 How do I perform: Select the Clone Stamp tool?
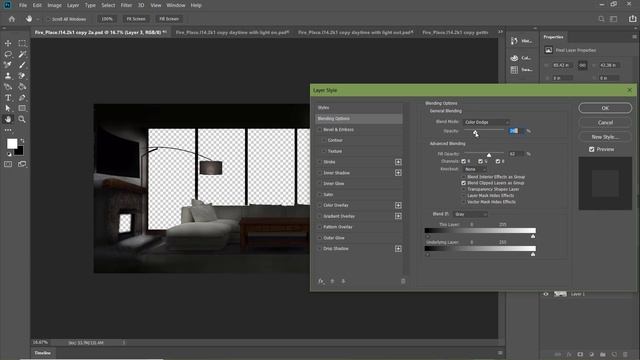coord(8,76)
